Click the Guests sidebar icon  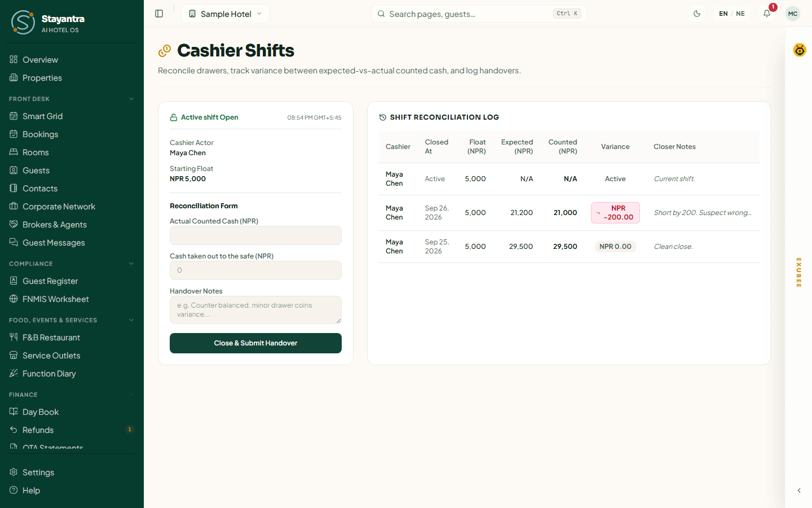pos(14,170)
